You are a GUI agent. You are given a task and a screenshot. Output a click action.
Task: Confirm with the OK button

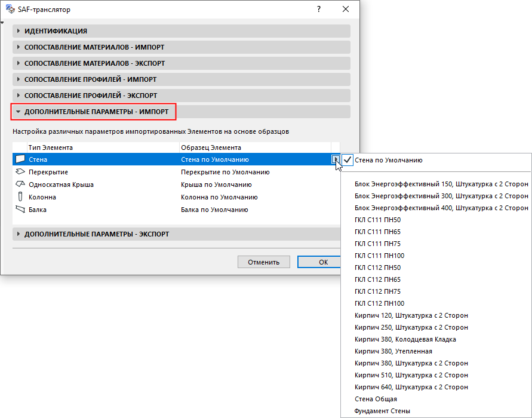pos(319,262)
